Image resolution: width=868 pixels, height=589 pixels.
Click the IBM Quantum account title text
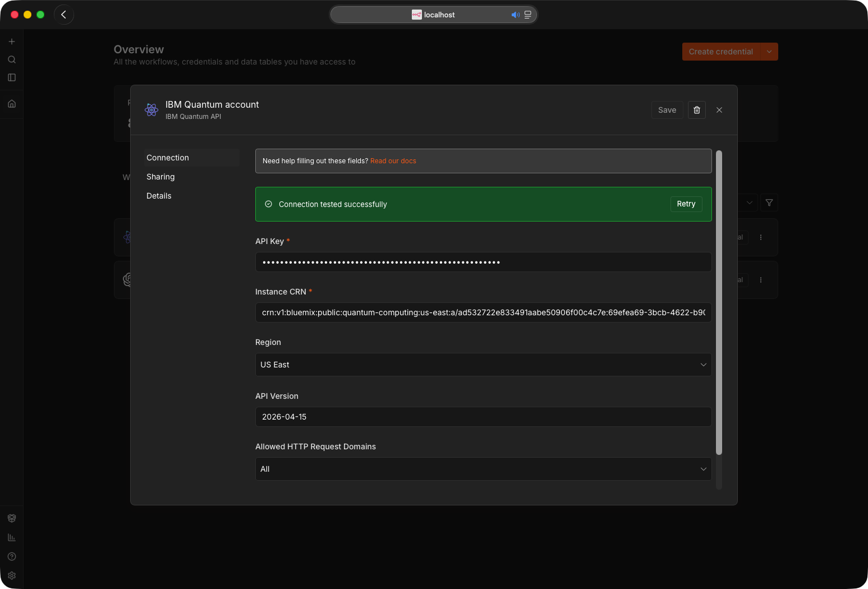pyautogui.click(x=212, y=104)
